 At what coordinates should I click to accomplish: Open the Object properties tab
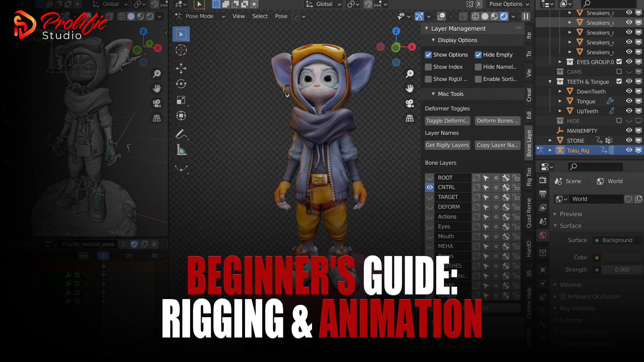[543, 269]
